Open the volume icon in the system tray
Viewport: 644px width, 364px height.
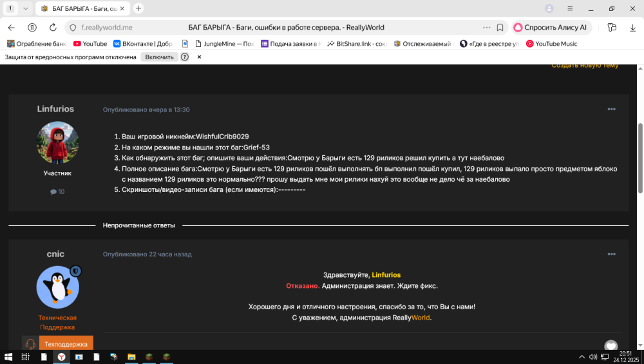(593, 357)
